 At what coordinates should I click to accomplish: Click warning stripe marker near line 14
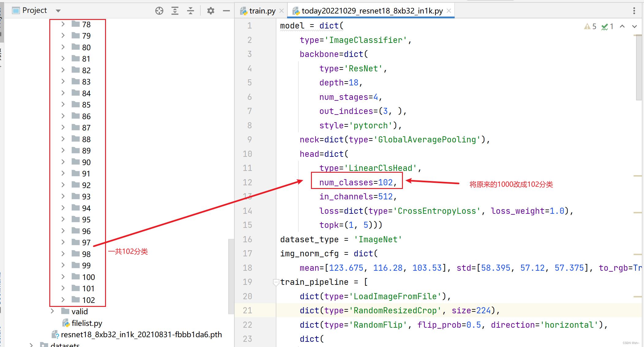tap(638, 213)
